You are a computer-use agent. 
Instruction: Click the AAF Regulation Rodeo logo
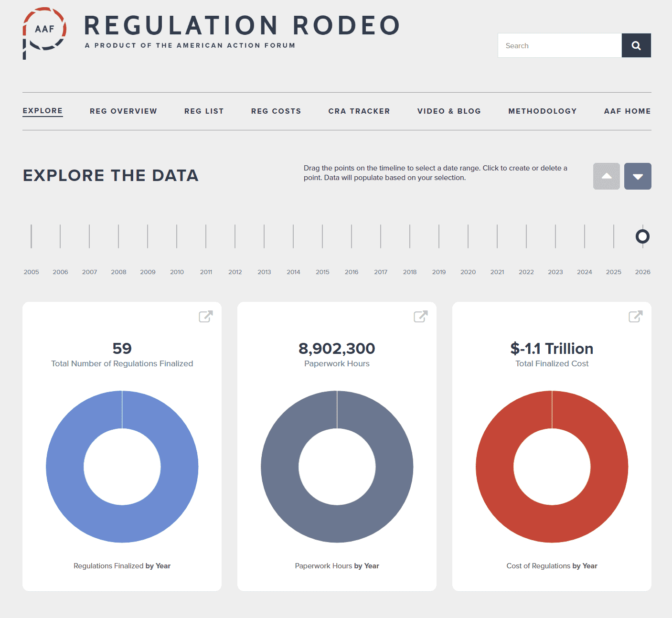44,32
